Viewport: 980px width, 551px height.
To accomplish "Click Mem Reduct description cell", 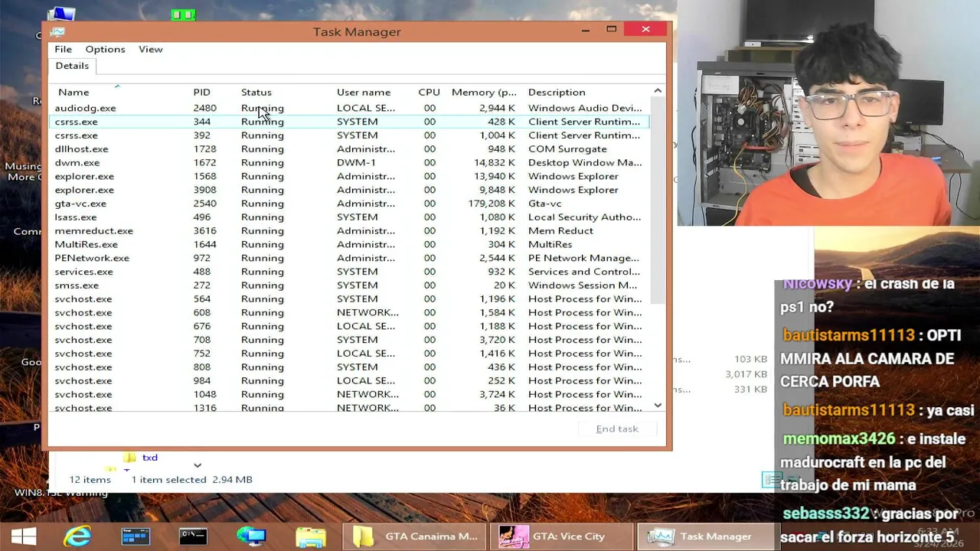I will pos(560,230).
